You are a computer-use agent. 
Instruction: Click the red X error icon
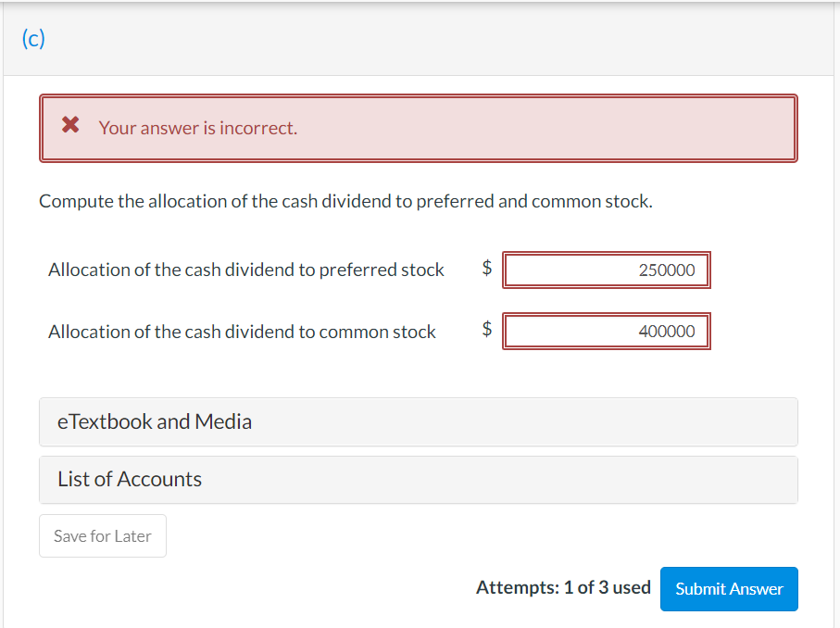[69, 126]
